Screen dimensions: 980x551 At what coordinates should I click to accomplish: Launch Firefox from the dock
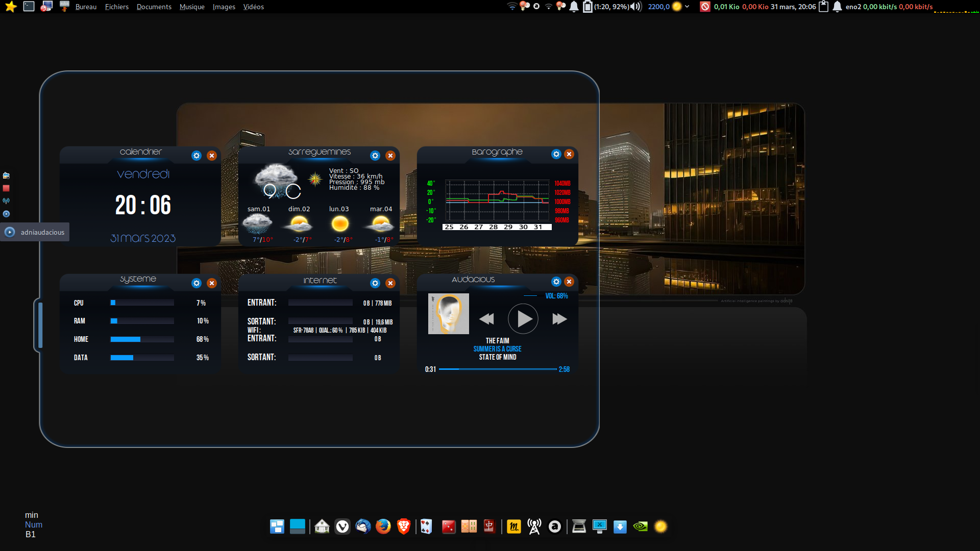[x=383, y=526]
